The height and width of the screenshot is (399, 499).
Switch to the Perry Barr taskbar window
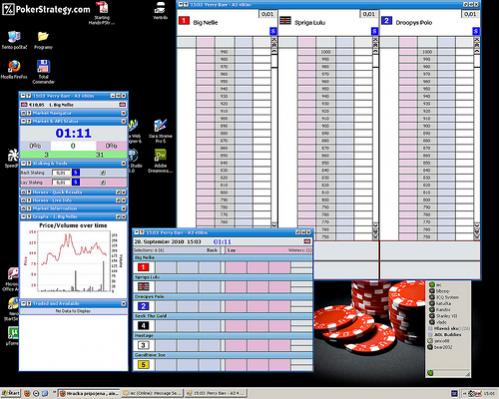coord(216,394)
